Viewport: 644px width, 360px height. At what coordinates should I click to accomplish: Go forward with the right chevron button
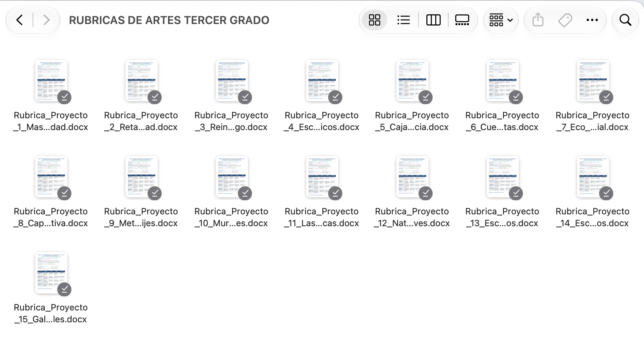(x=46, y=20)
